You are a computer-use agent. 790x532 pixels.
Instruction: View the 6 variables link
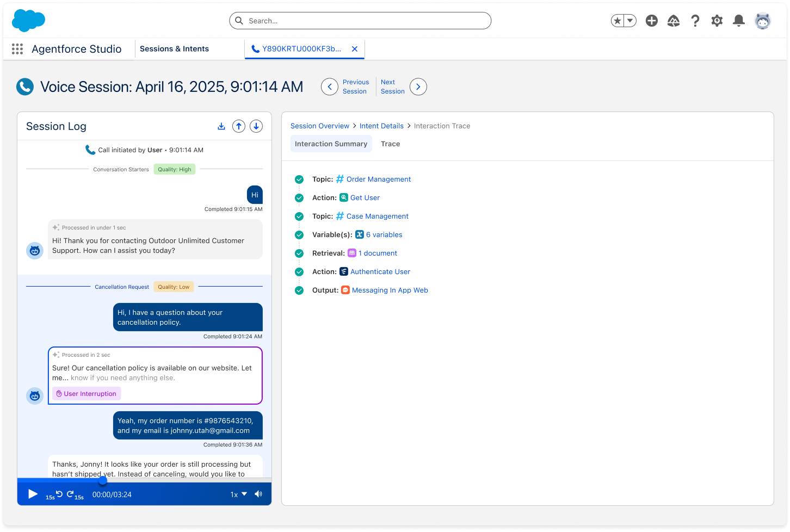[x=384, y=234]
